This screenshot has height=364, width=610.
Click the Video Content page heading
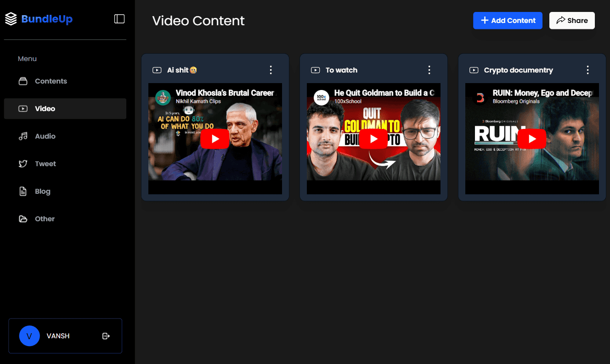[198, 21]
